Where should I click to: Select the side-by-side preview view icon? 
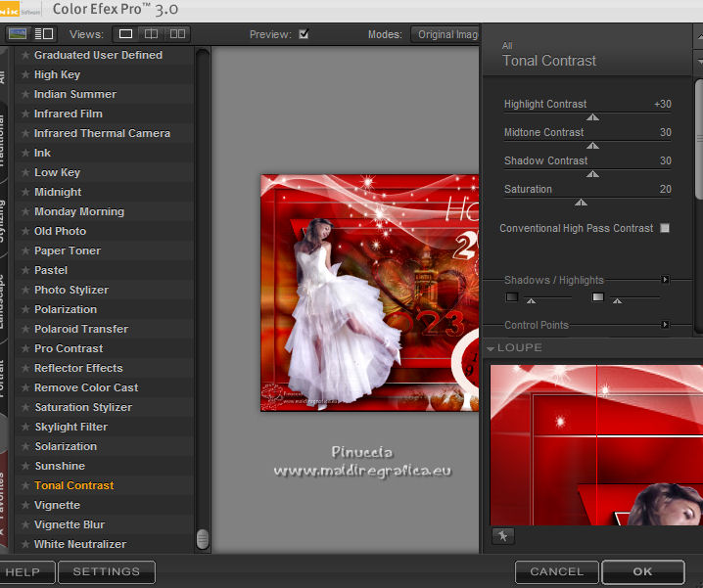click(x=177, y=34)
